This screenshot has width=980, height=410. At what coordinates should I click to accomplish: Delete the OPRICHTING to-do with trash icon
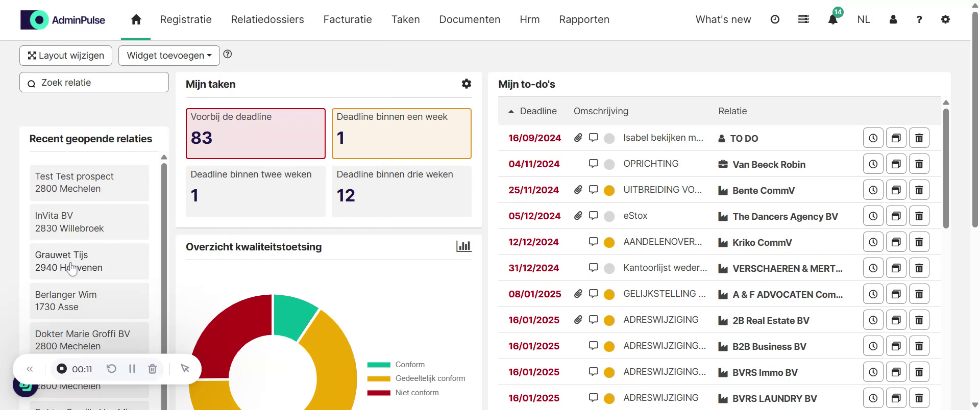(919, 164)
